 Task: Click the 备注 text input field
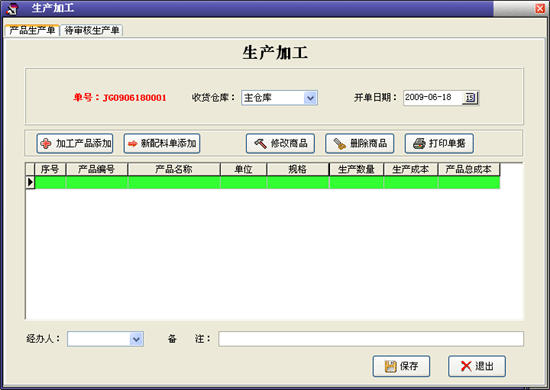click(x=371, y=339)
